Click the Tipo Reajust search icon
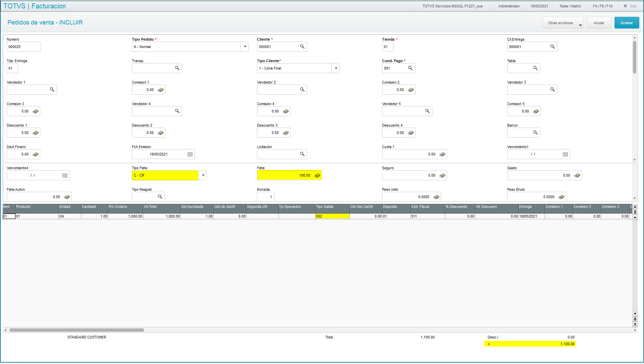This screenshot has width=644, height=364. (x=160, y=197)
